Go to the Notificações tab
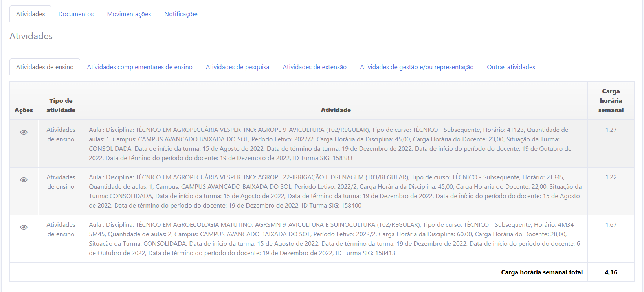This screenshot has width=644, height=292. 181,14
